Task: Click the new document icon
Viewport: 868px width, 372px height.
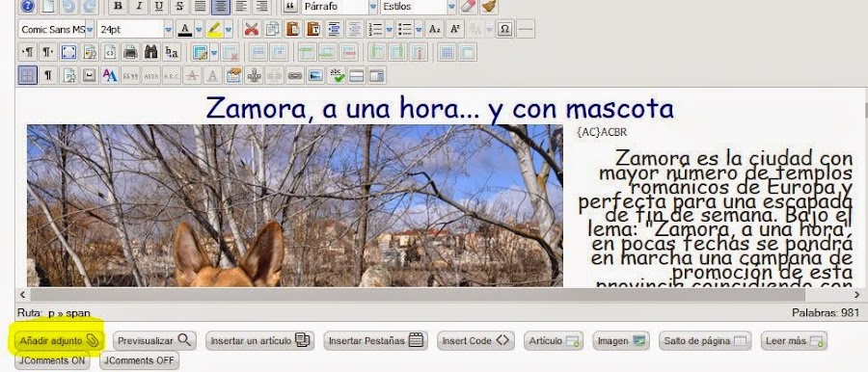Action: [49, 6]
